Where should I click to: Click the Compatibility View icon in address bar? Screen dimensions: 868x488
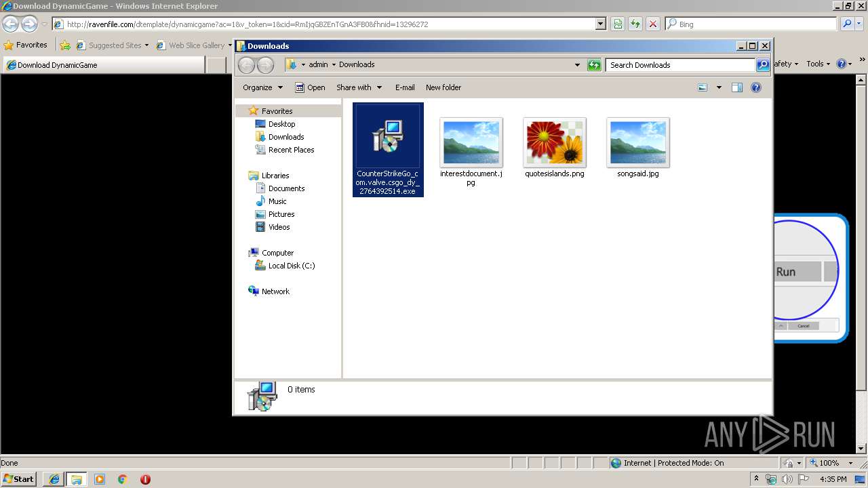pos(618,24)
